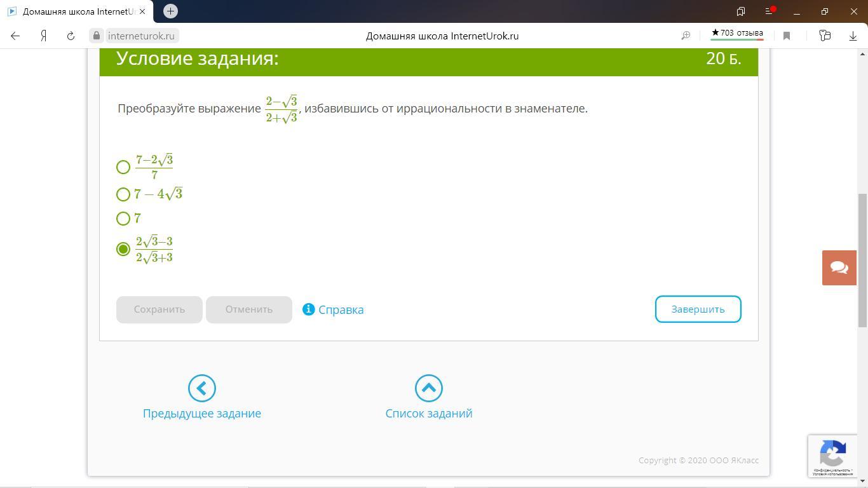Click the reCAPTCHA badge
Image resolution: width=868 pixels, height=488 pixels.
pyautogui.click(x=832, y=456)
